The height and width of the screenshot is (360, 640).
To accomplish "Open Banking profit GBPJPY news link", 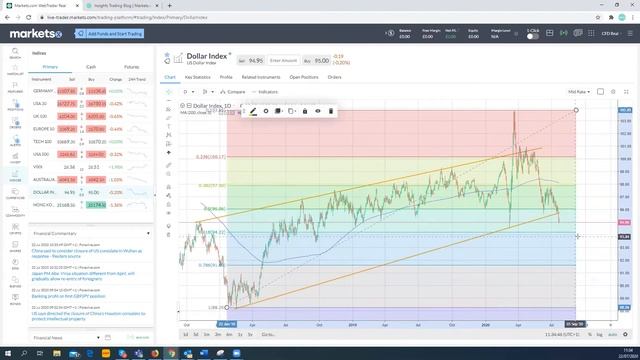I will [x=69, y=296].
